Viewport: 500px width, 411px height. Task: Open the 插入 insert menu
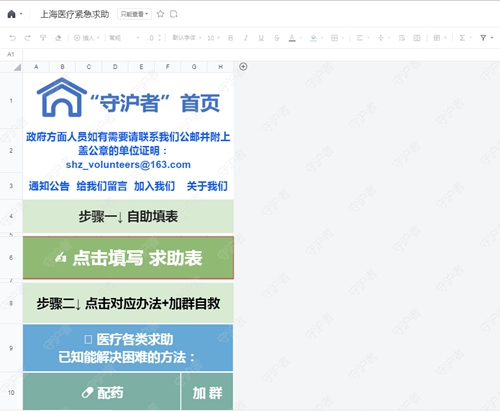click(86, 38)
